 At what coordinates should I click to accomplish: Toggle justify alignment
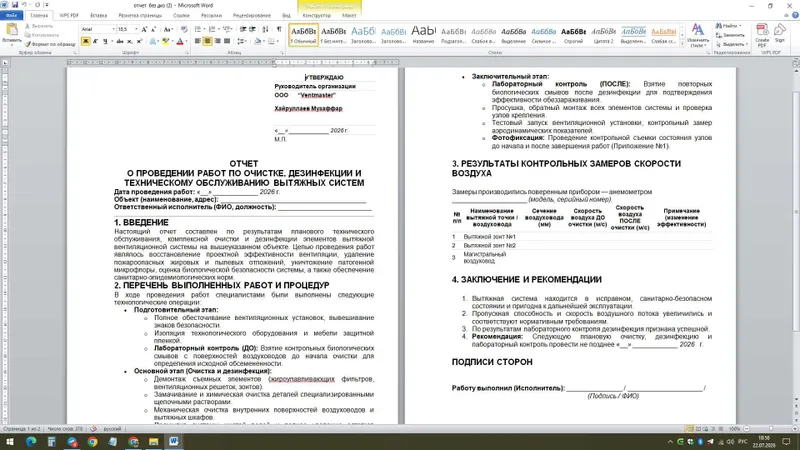pos(227,41)
